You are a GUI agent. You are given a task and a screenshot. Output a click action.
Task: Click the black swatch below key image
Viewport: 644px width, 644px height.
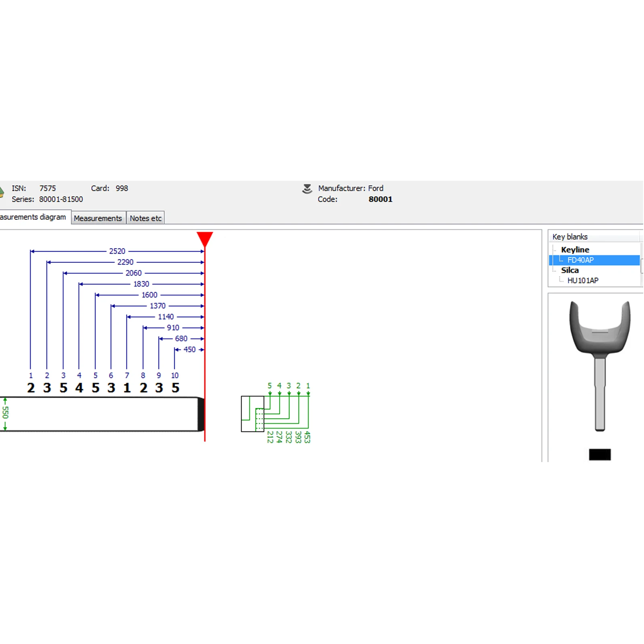click(x=600, y=454)
